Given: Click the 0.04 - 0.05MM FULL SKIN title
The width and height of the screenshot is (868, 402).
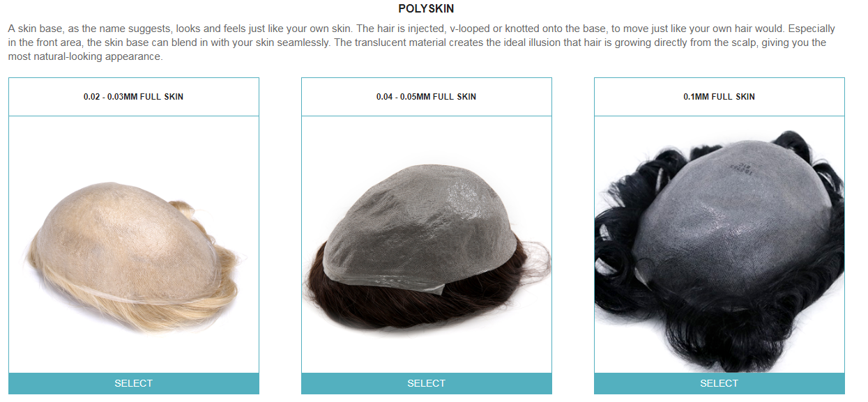Looking at the screenshot, I should (x=426, y=97).
